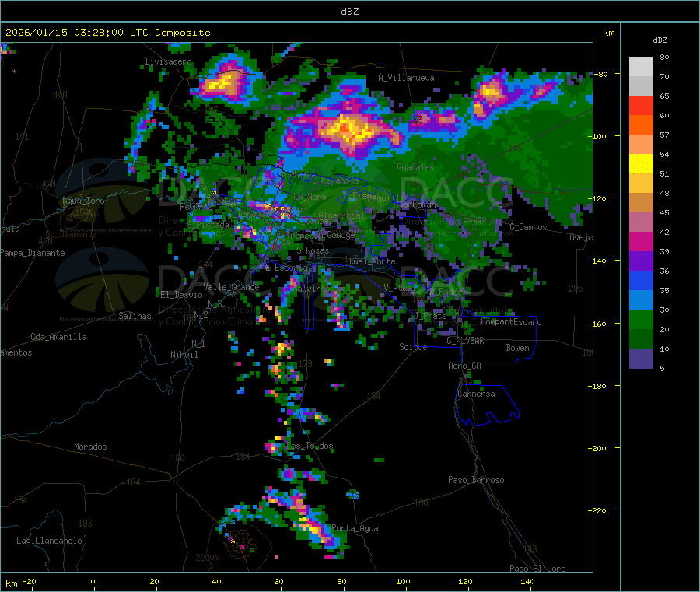Click the storm core near Divisadero
The width and height of the screenshot is (700, 592).
point(222,82)
